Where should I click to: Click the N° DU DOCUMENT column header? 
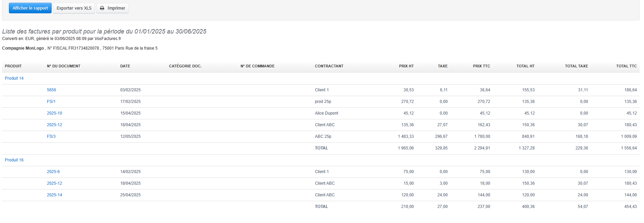click(x=64, y=66)
